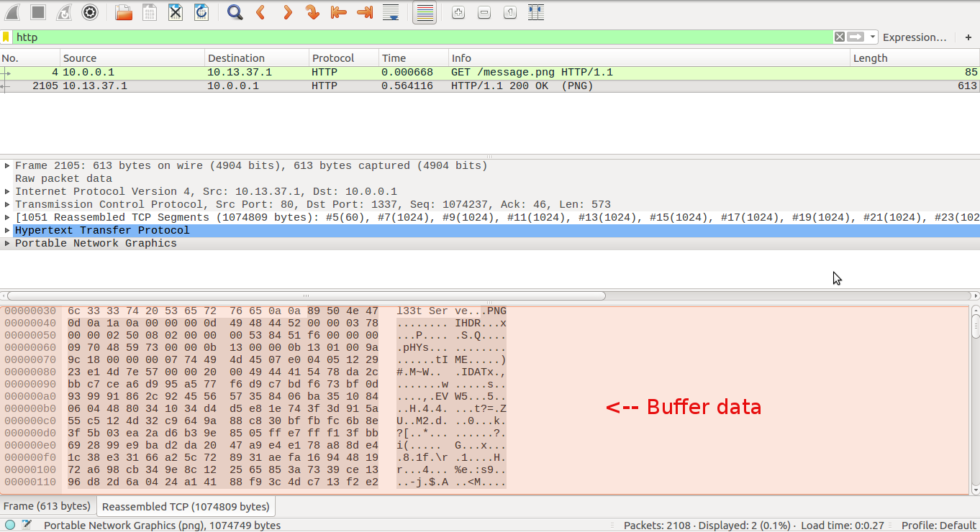Close the capture file
This screenshot has width=980, height=532.
(x=175, y=12)
